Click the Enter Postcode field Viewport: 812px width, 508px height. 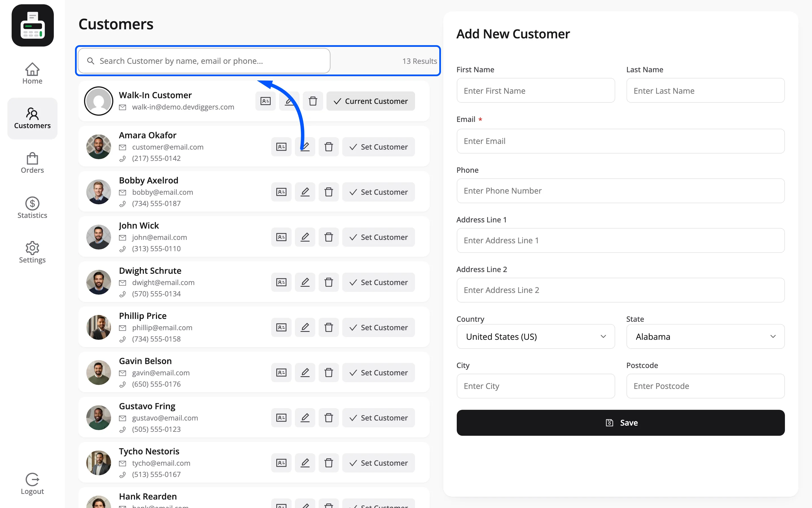click(x=705, y=386)
